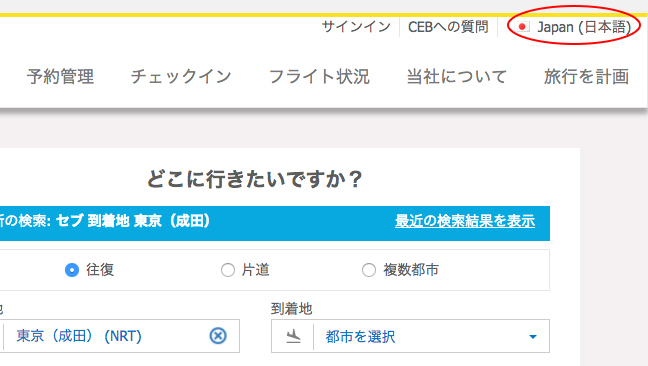
Task: Click the Japan flag icon
Action: click(x=522, y=27)
